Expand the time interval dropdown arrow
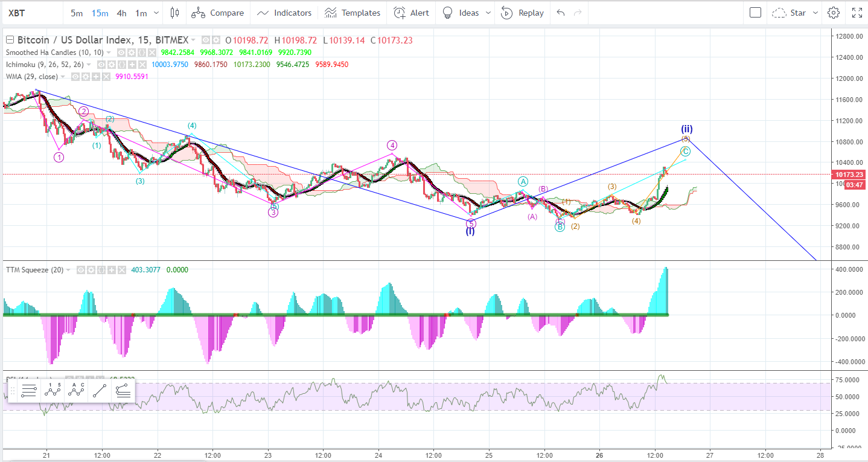 click(157, 13)
